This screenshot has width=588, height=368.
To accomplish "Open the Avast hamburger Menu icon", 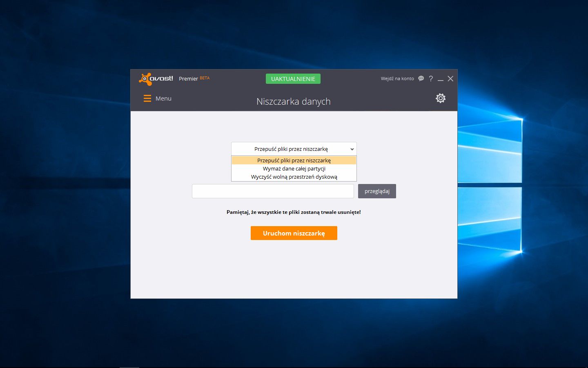I will pyautogui.click(x=147, y=98).
